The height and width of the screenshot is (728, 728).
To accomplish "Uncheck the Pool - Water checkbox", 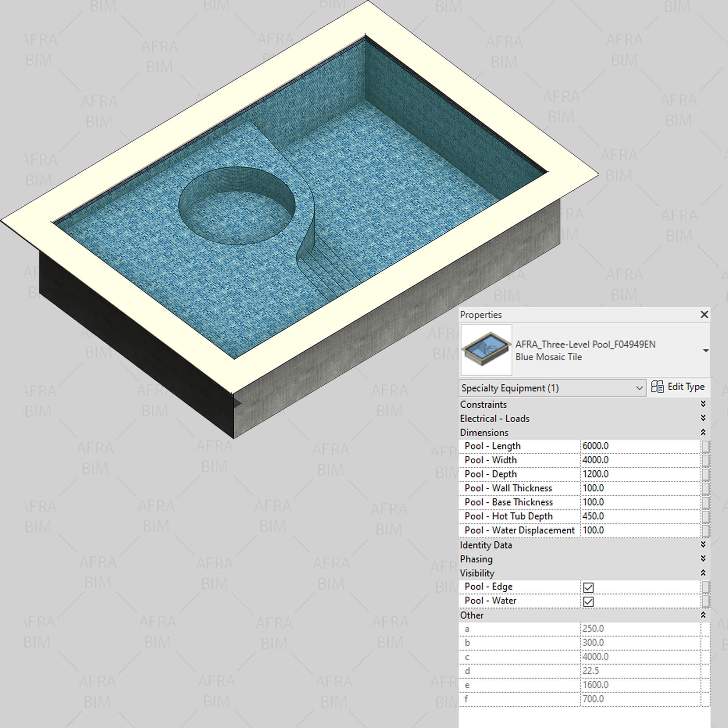I will point(588,601).
